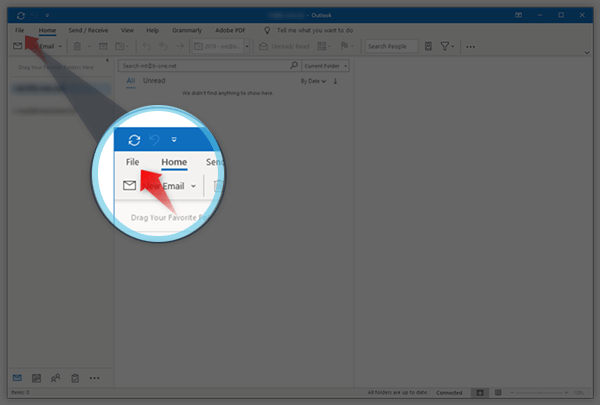Screen dimensions: 600x405
Task: Open the Current Folder scope dropdown
Action: (x=325, y=66)
